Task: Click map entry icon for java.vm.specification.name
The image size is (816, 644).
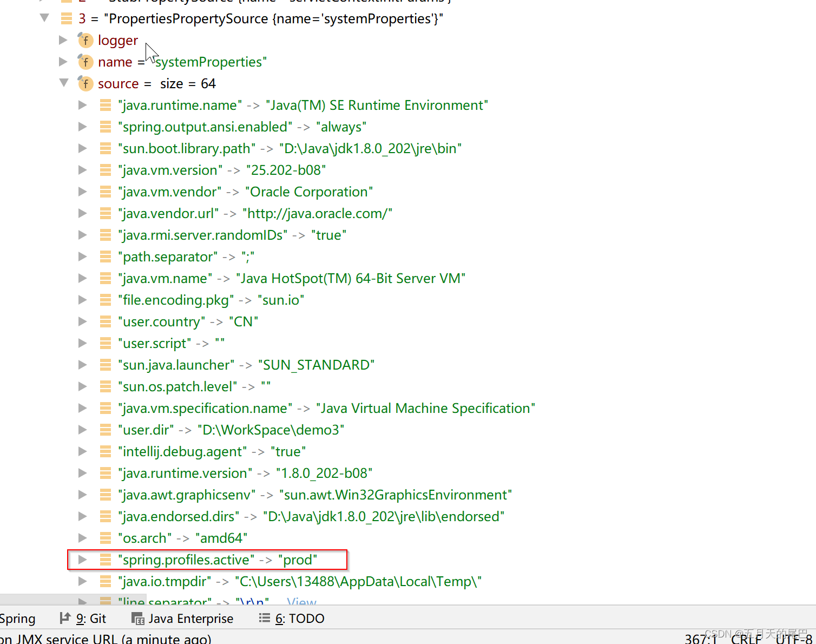Action: click(x=106, y=408)
